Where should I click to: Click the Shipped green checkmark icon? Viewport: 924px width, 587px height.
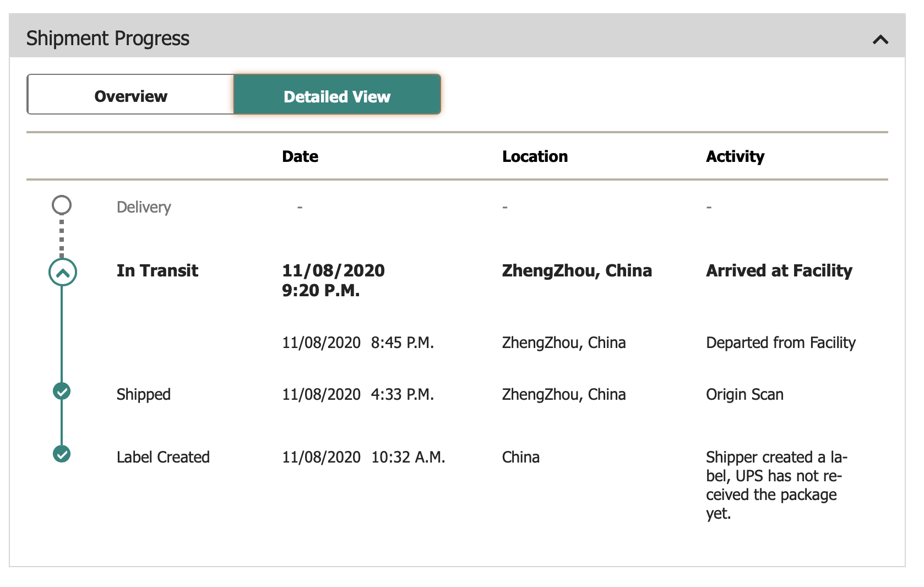pos(62,392)
